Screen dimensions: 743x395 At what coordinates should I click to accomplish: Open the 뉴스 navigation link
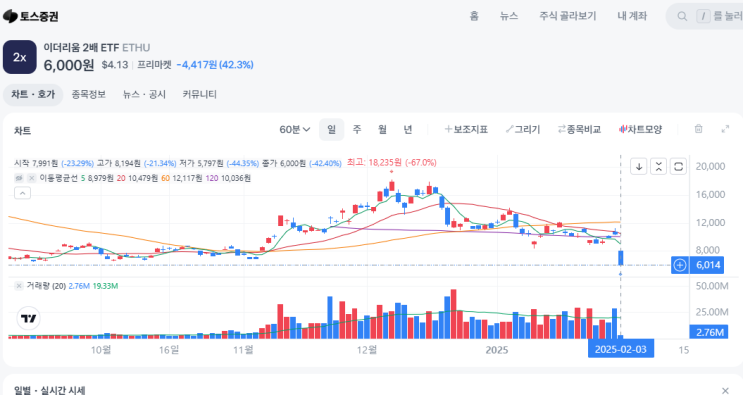coord(509,16)
